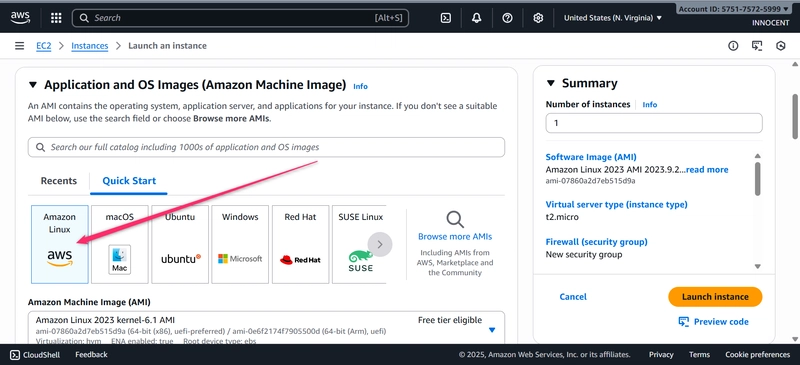Click Browse more AMIs link
Screen dimensions: 800x365
455,237
